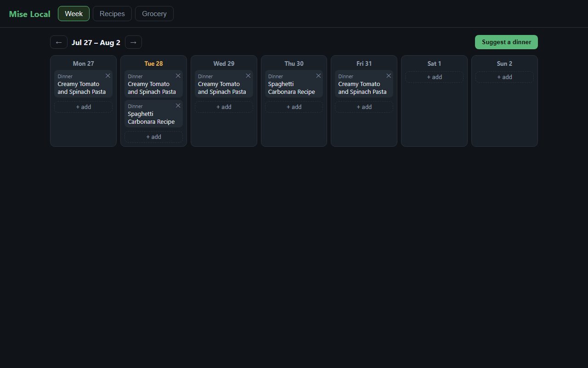Click the Wed 29 column header
The height and width of the screenshot is (368, 588).
(224, 63)
